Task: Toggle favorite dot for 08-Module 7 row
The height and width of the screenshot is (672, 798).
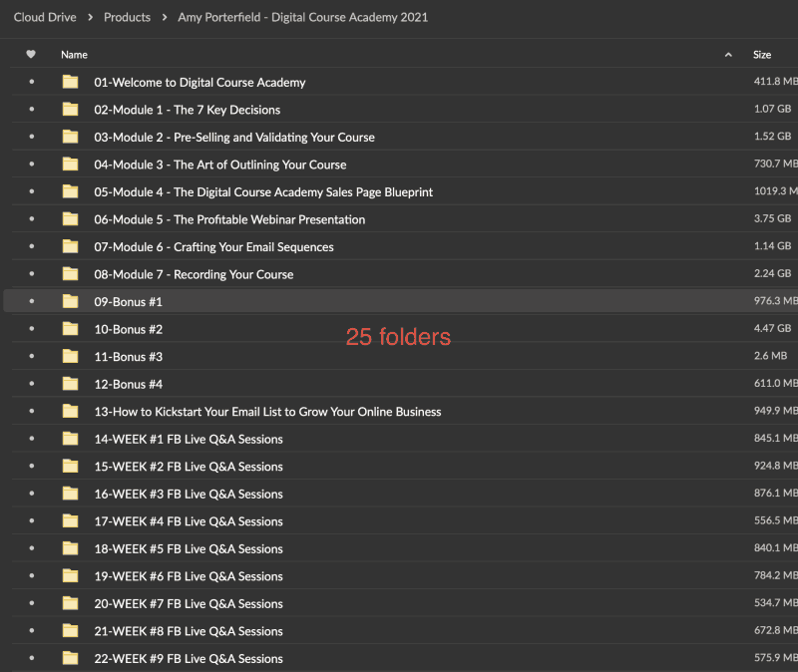Action: [32, 274]
